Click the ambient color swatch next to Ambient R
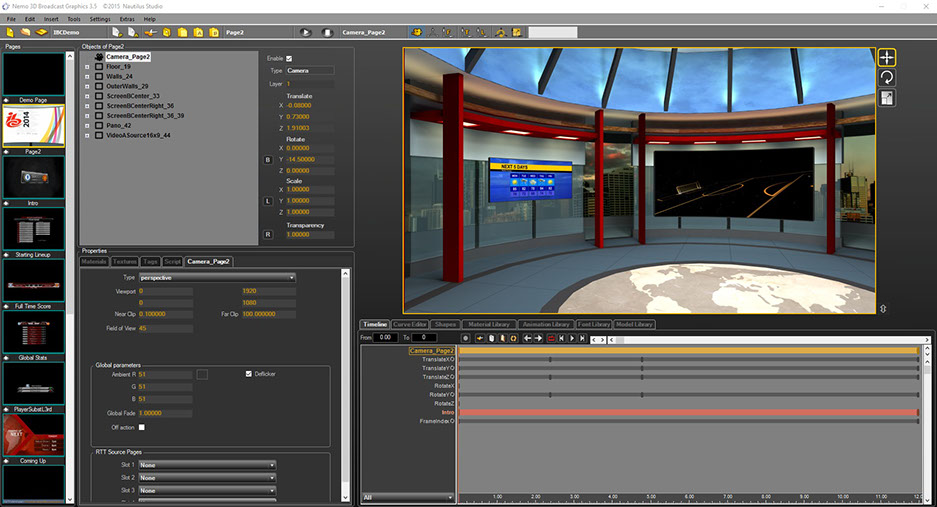The image size is (937, 507). tap(202, 374)
